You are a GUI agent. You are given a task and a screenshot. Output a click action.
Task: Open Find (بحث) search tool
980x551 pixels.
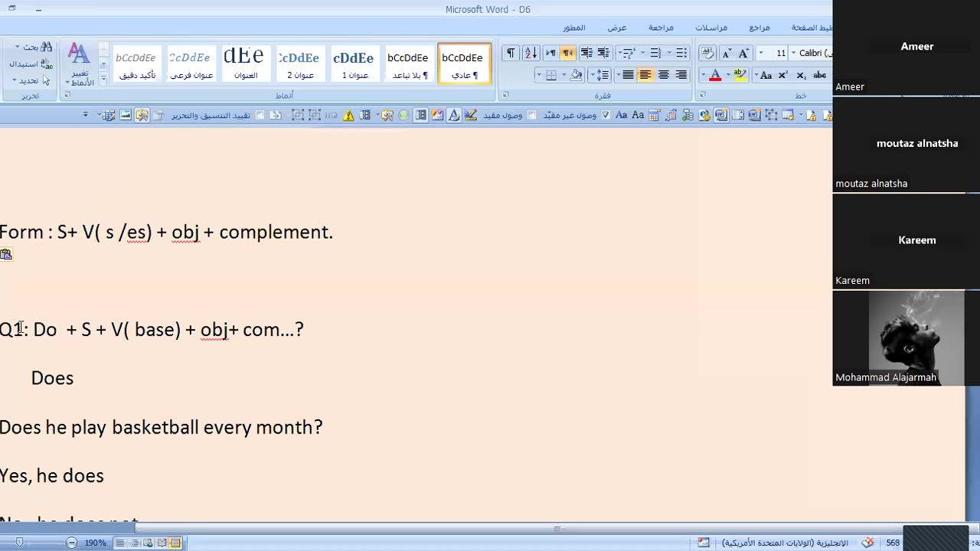tap(34, 47)
